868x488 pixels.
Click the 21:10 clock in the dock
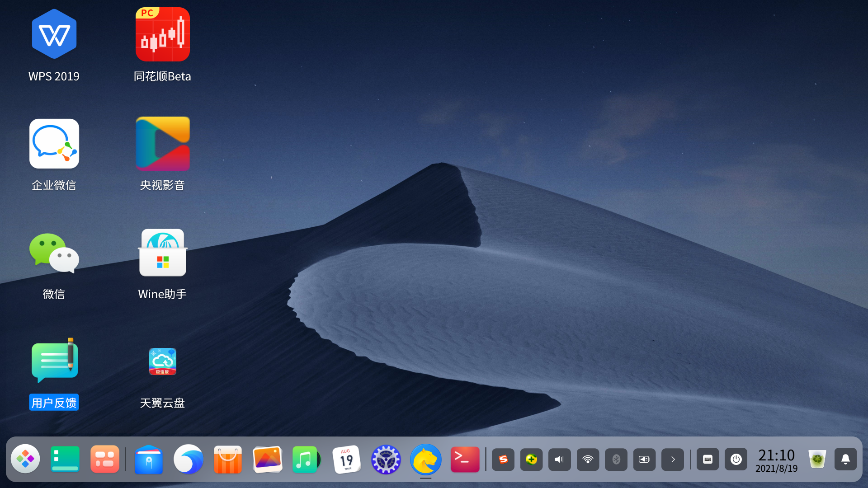point(776,460)
